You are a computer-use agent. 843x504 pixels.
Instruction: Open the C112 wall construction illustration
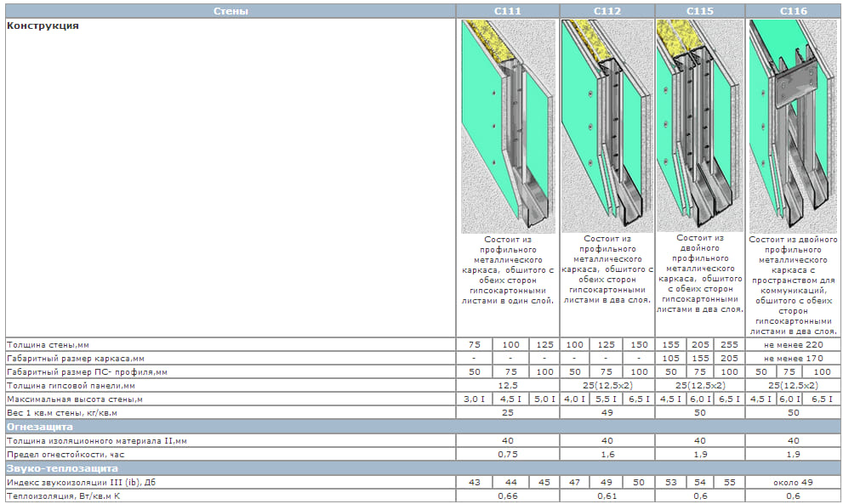[606, 126]
